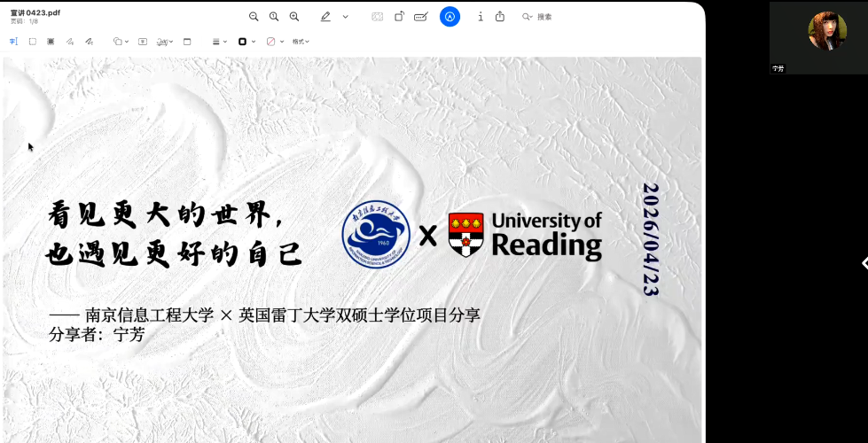Activate the Redact selection tool
The width and height of the screenshot is (868, 443).
pos(51,42)
